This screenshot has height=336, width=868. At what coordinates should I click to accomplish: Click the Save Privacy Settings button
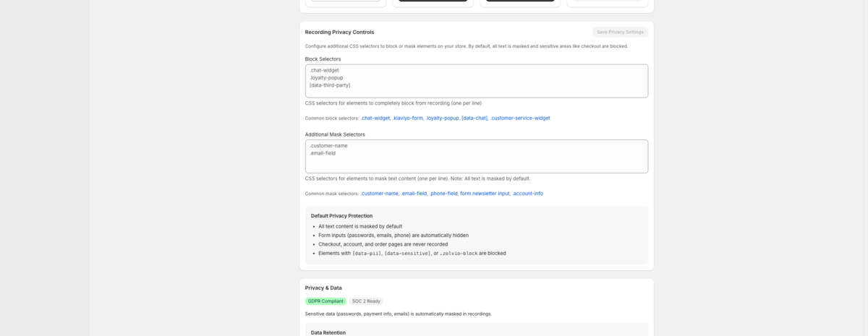pyautogui.click(x=620, y=32)
